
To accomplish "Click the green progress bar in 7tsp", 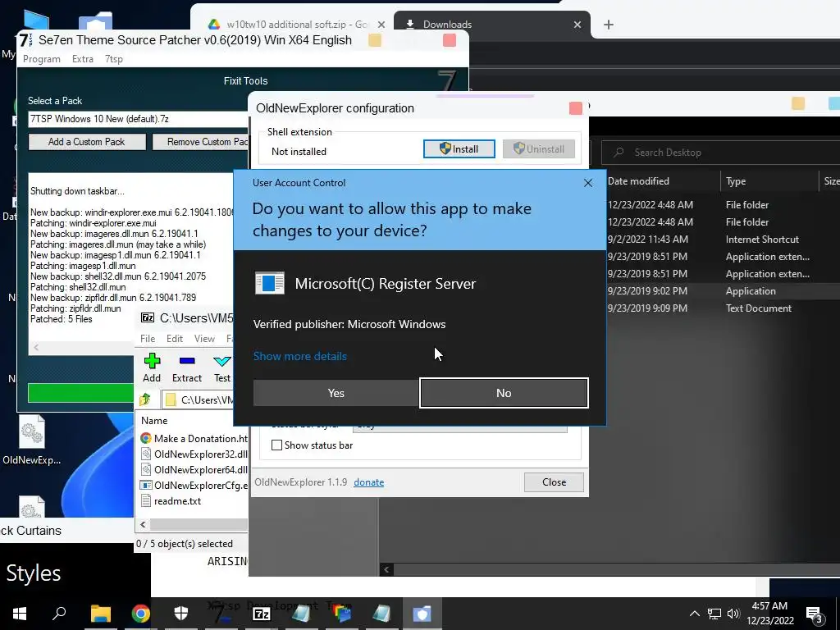I will tap(81, 393).
